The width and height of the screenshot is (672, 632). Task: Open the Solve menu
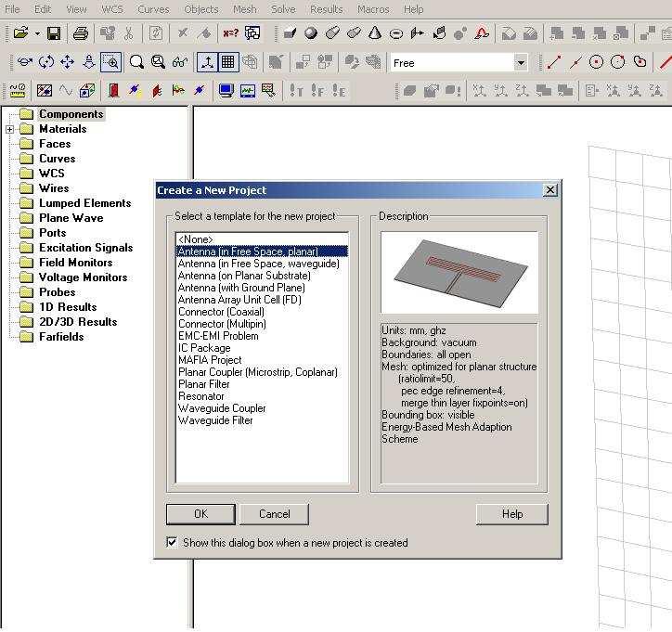(x=283, y=9)
